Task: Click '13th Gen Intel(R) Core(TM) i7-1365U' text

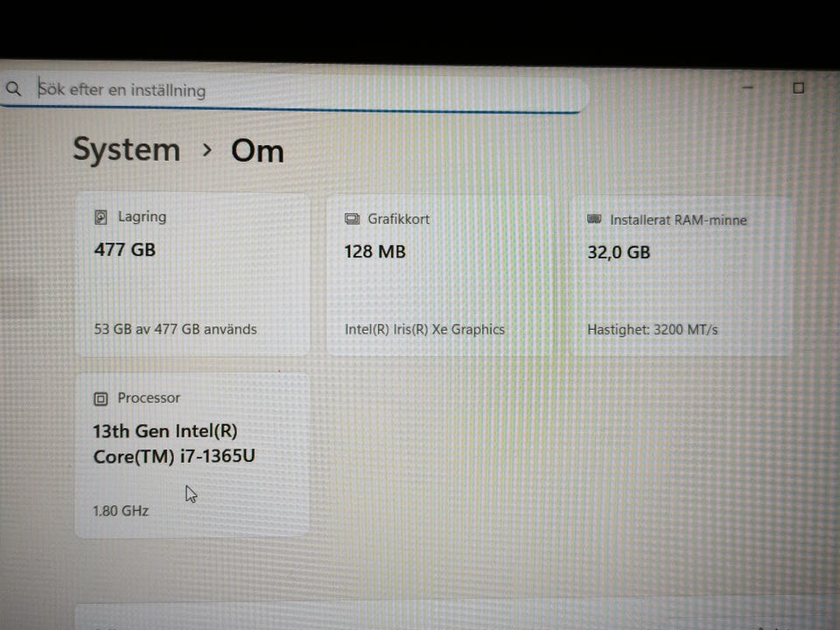Action: (174, 444)
